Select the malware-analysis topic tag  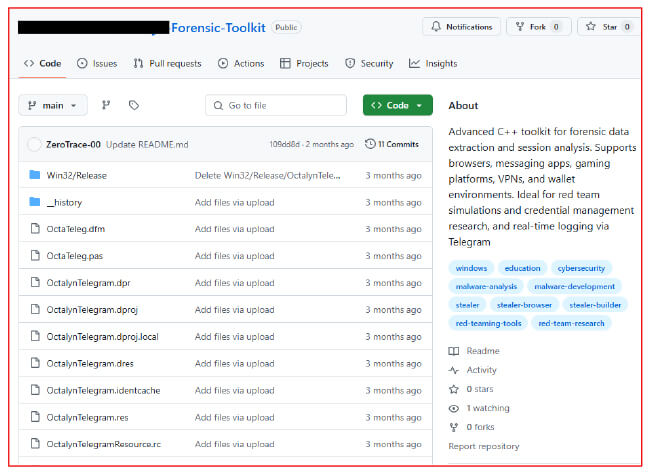click(x=486, y=287)
